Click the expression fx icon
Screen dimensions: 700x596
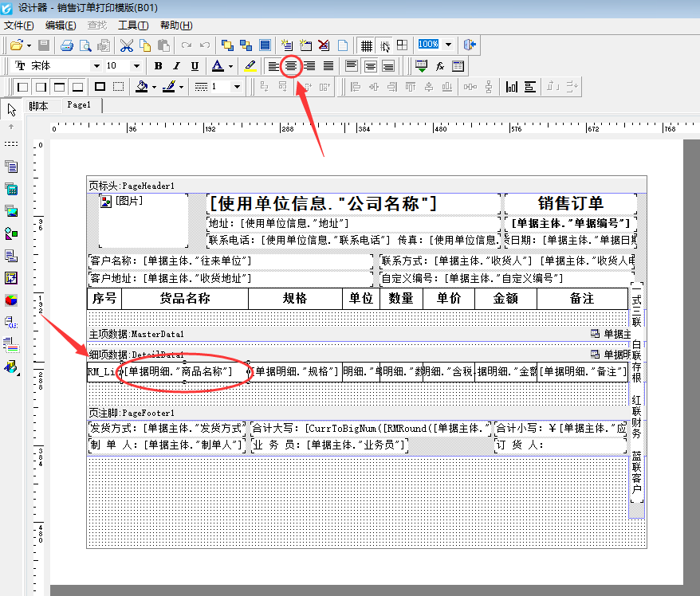pyautogui.click(x=440, y=66)
